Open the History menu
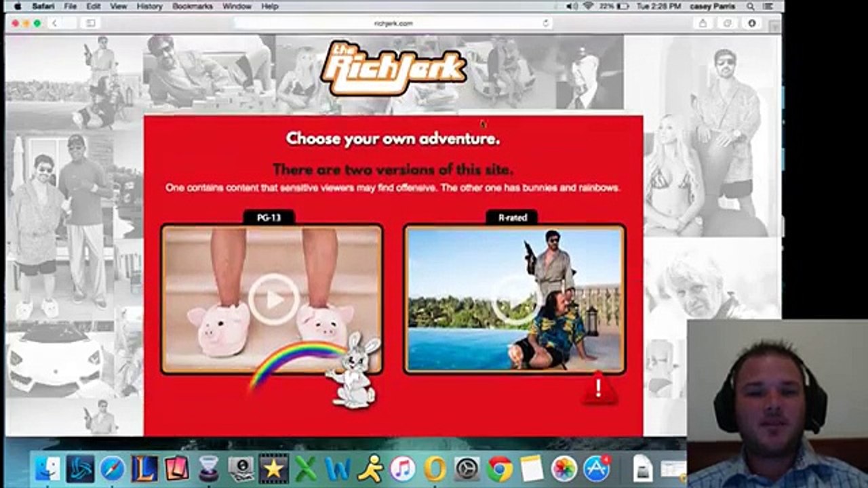Image resolution: width=868 pixels, height=488 pixels. coord(149,6)
